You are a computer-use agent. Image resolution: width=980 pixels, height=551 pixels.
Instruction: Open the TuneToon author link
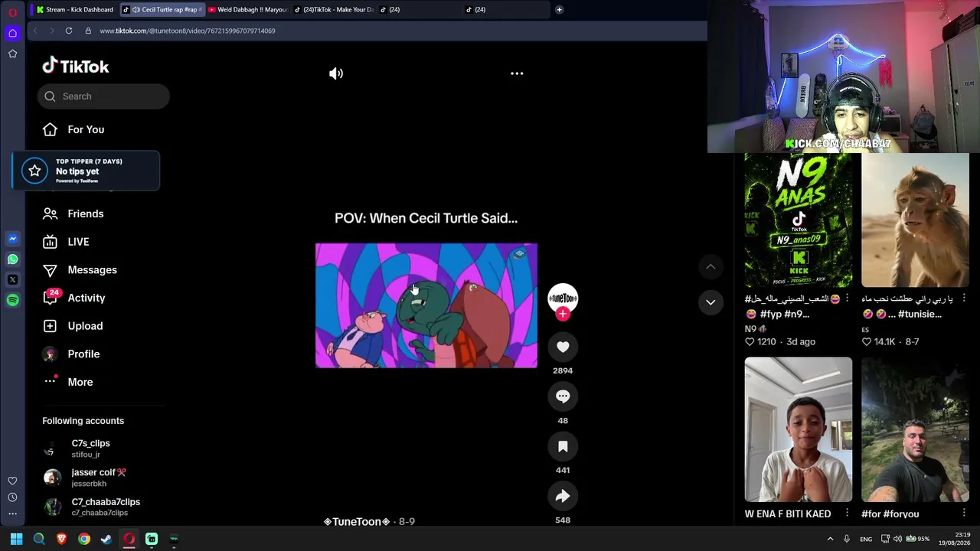point(357,521)
